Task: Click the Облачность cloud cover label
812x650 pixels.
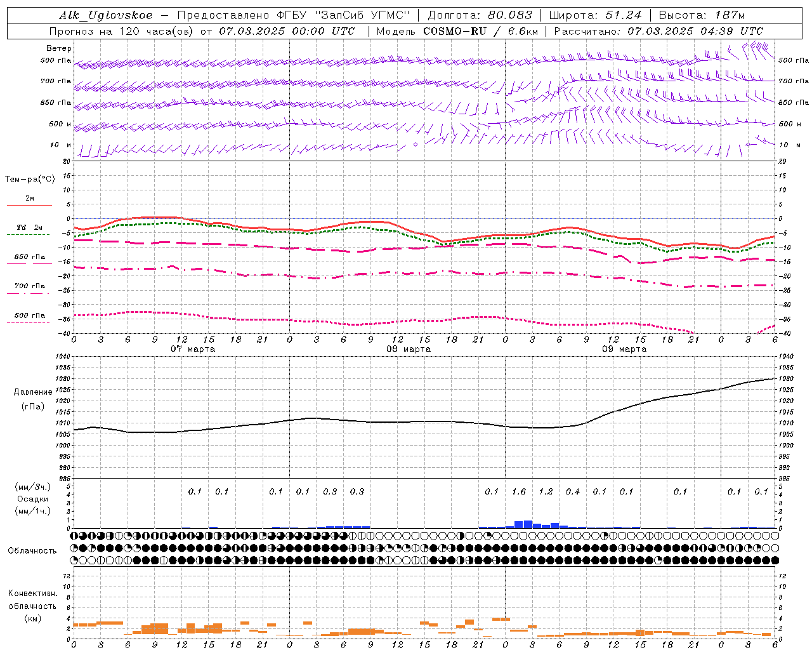Action: (32, 551)
